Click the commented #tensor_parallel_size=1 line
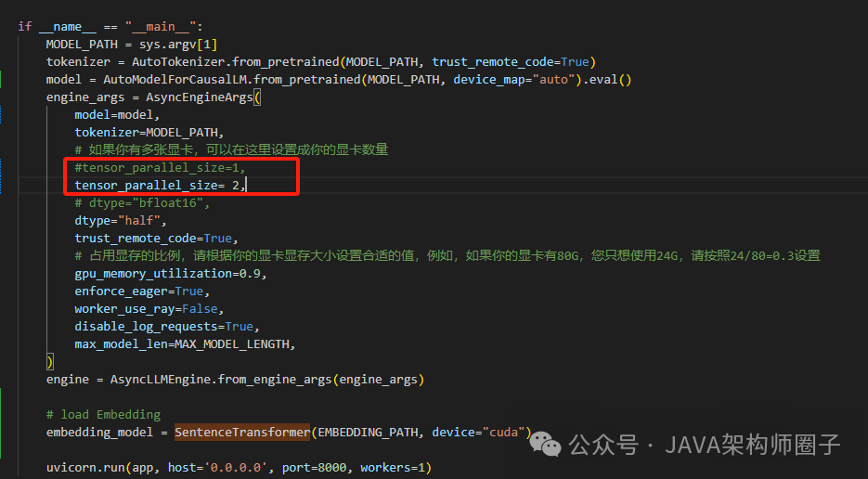 160,168
